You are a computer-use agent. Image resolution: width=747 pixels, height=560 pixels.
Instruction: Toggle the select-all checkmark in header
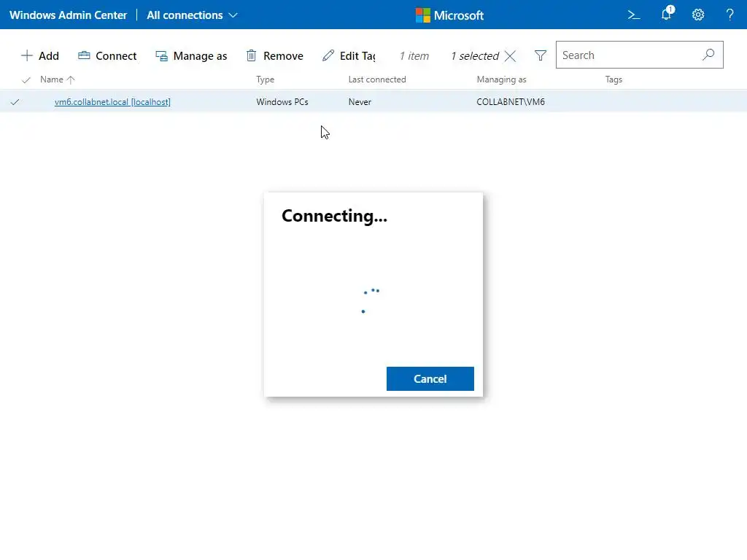[x=26, y=79]
